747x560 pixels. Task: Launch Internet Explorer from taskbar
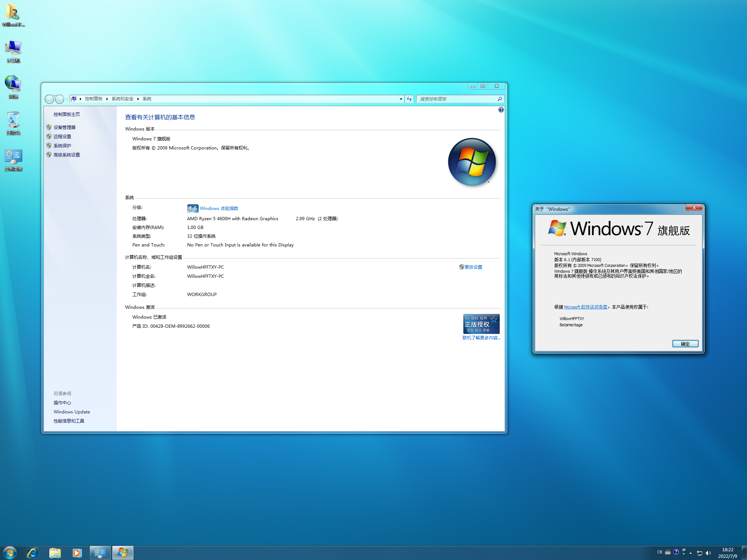[32, 553]
